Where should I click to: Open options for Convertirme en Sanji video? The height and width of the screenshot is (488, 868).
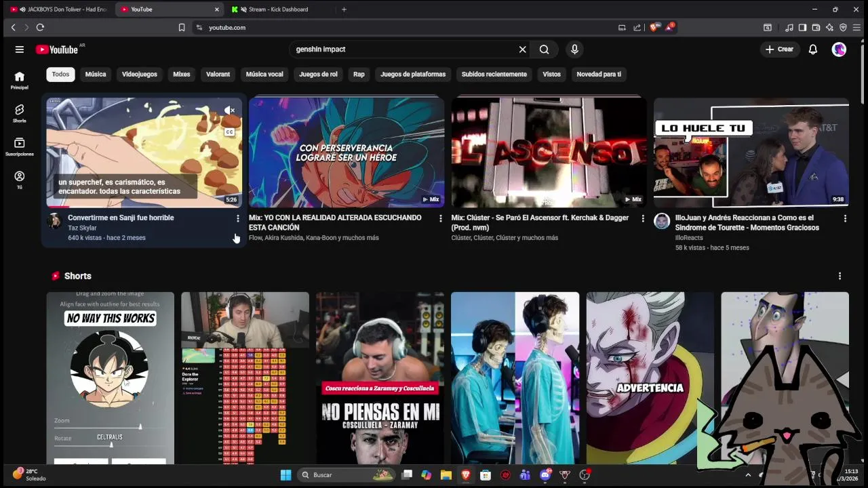237,218
